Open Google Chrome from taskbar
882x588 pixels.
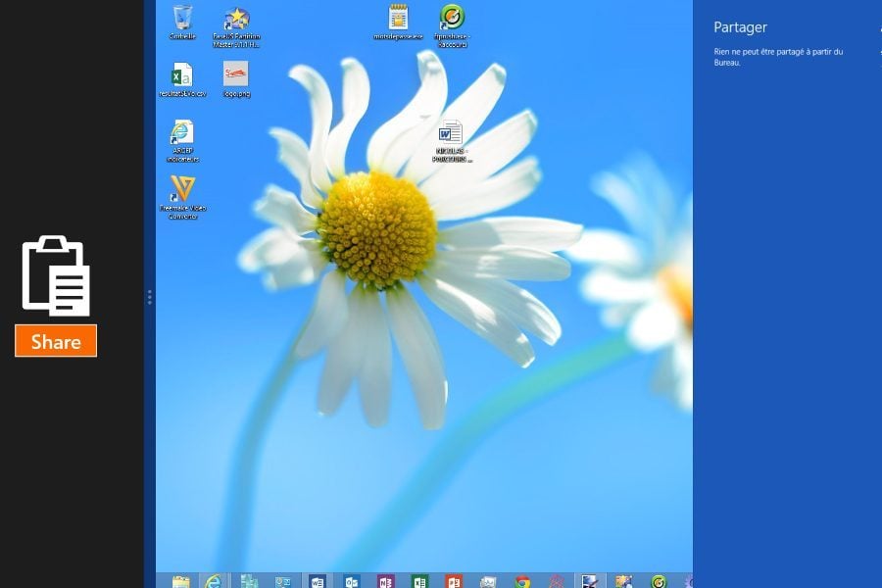coord(522,581)
